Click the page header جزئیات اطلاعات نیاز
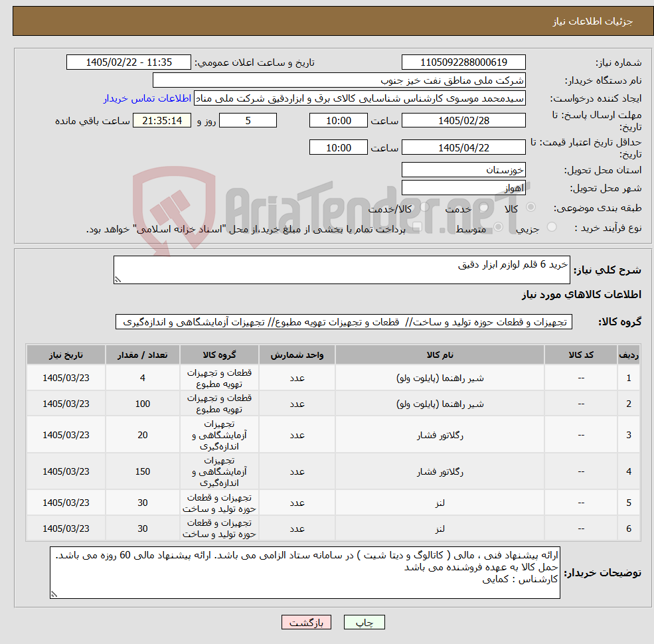The image size is (654, 644). [593, 21]
